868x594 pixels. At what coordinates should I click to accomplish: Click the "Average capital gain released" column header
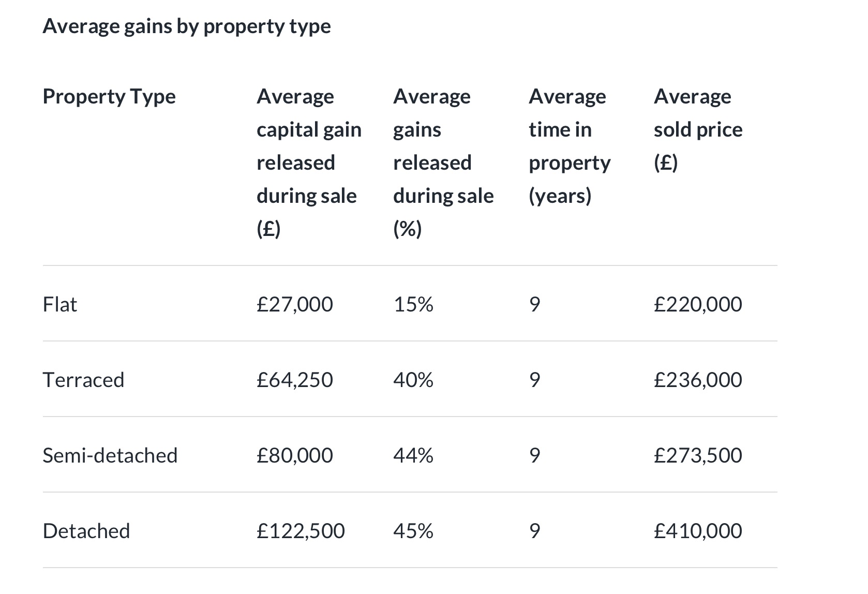click(x=309, y=162)
